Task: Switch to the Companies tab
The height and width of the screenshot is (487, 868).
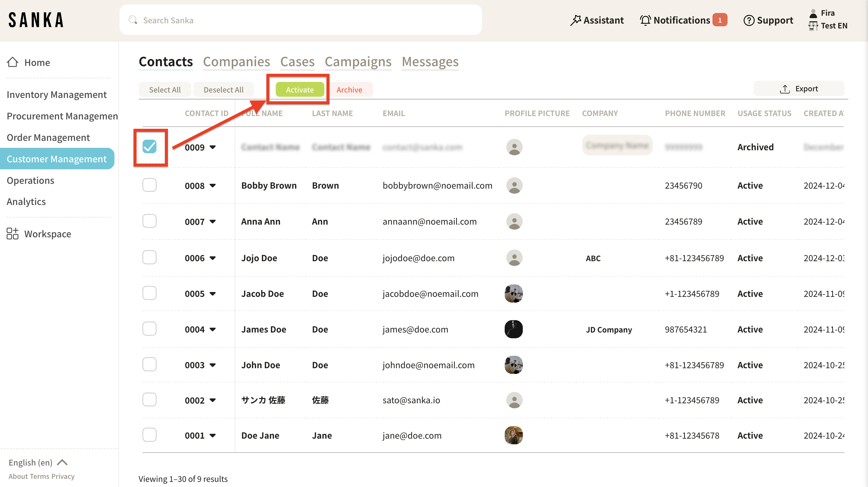Action: pos(236,62)
